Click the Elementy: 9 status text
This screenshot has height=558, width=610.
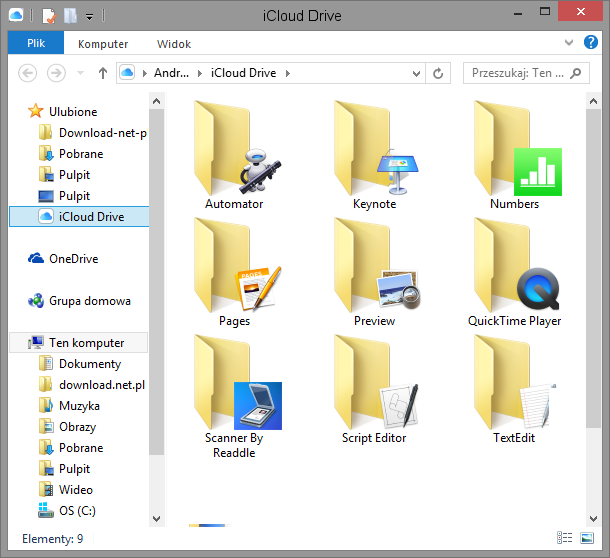pos(53,539)
